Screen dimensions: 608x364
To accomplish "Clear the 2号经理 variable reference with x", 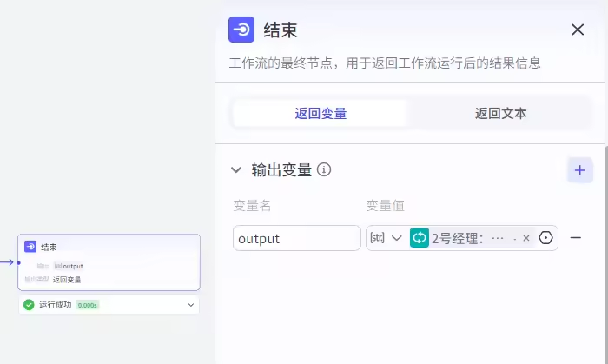I will [x=526, y=238].
